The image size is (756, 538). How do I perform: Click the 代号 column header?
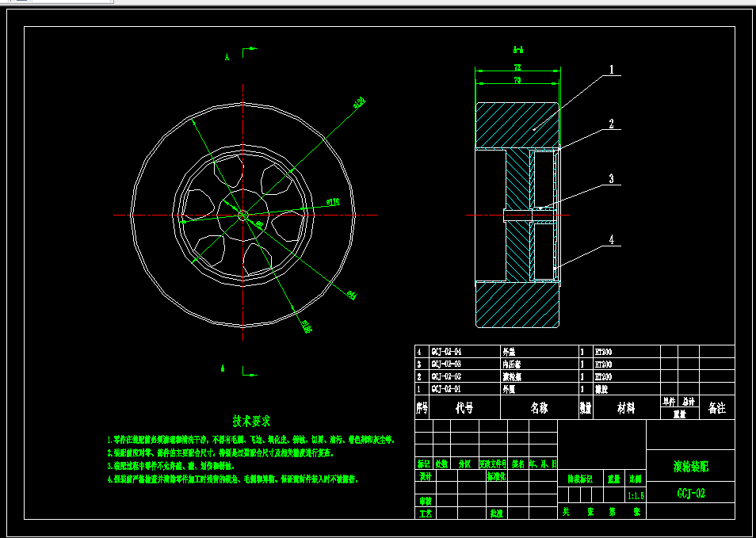(x=465, y=408)
